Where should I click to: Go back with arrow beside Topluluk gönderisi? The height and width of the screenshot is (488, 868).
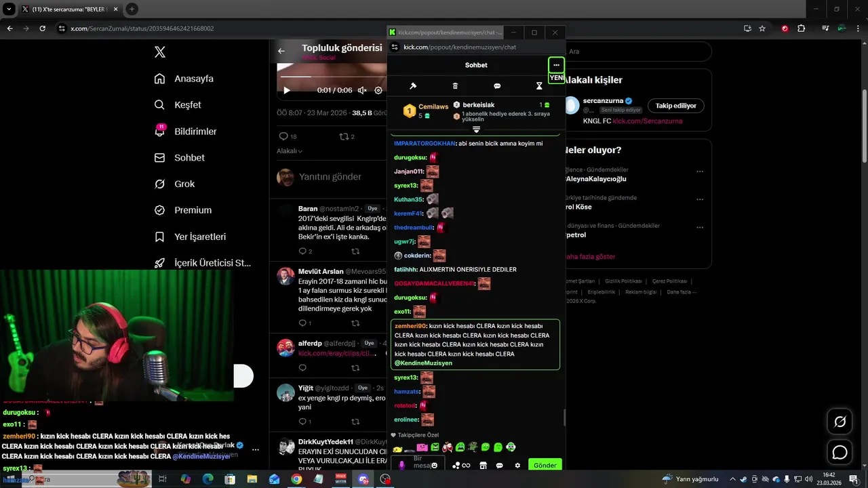point(281,51)
